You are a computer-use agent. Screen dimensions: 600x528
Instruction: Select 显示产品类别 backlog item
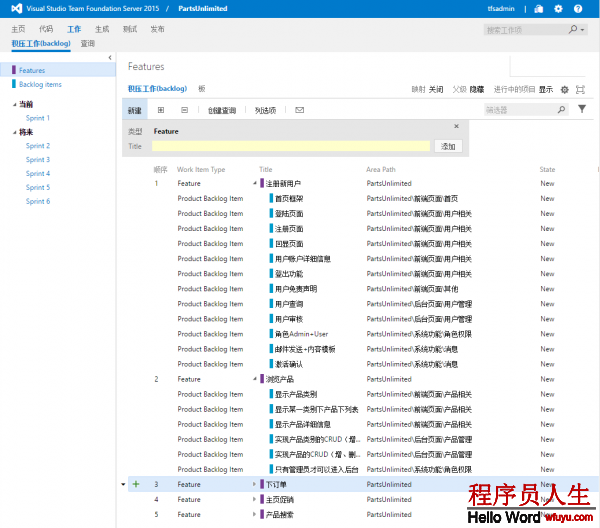click(296, 394)
